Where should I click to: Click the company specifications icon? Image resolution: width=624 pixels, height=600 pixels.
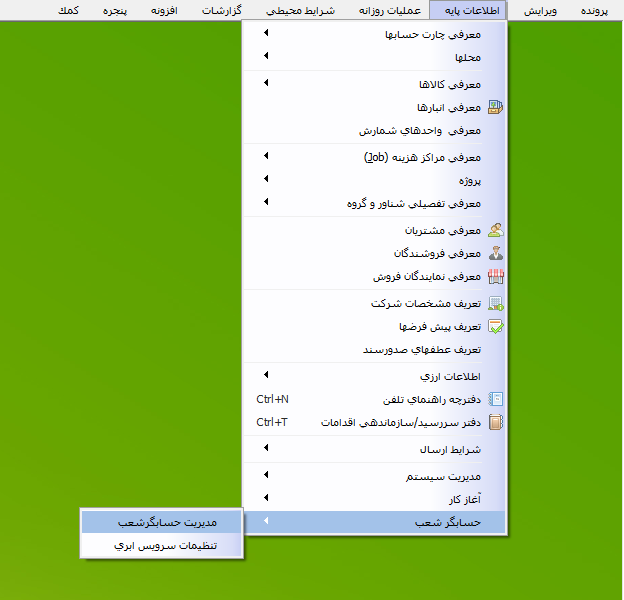tap(495, 303)
